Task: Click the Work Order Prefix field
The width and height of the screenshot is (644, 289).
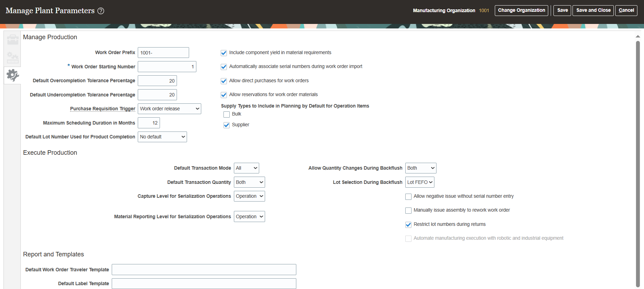Action: 163,53
